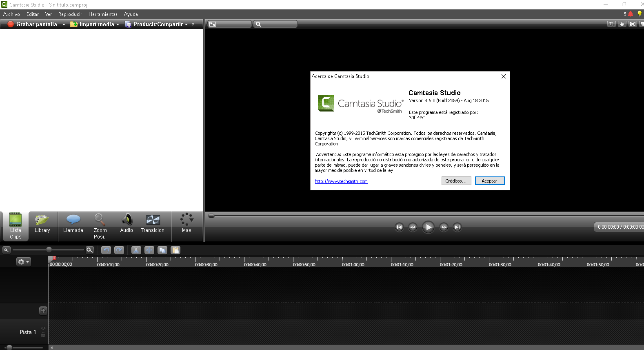The width and height of the screenshot is (644, 350).
Task: Select the hand pan tool above preview
Action: pyautogui.click(x=622, y=24)
